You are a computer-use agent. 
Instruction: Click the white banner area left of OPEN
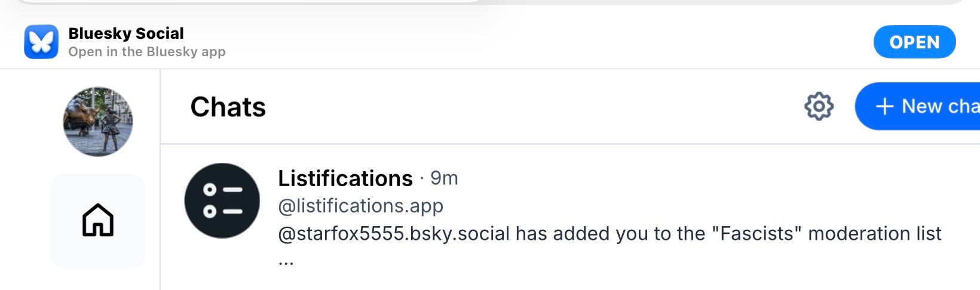click(x=538, y=42)
